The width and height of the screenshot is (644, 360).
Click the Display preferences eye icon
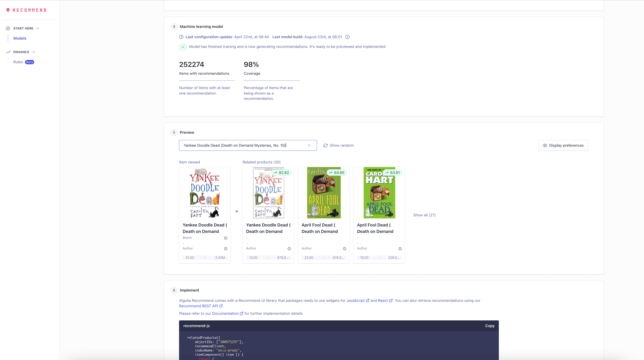pos(545,145)
